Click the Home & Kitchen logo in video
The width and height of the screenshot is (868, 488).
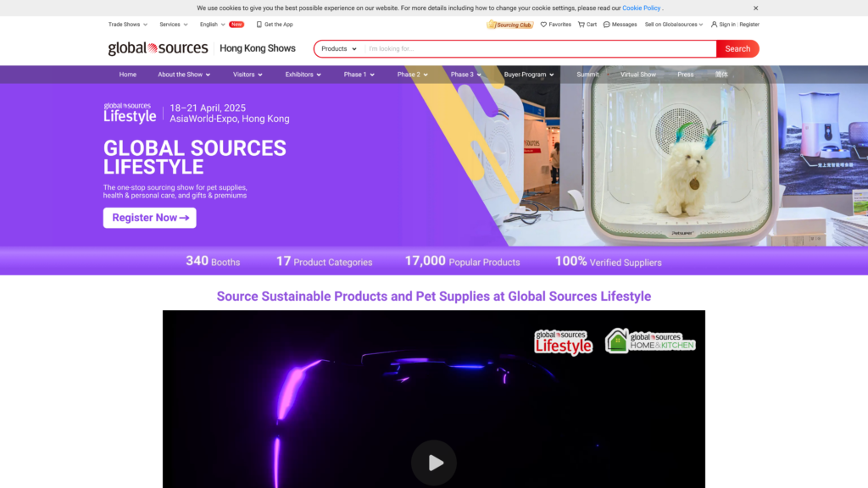[x=650, y=341]
